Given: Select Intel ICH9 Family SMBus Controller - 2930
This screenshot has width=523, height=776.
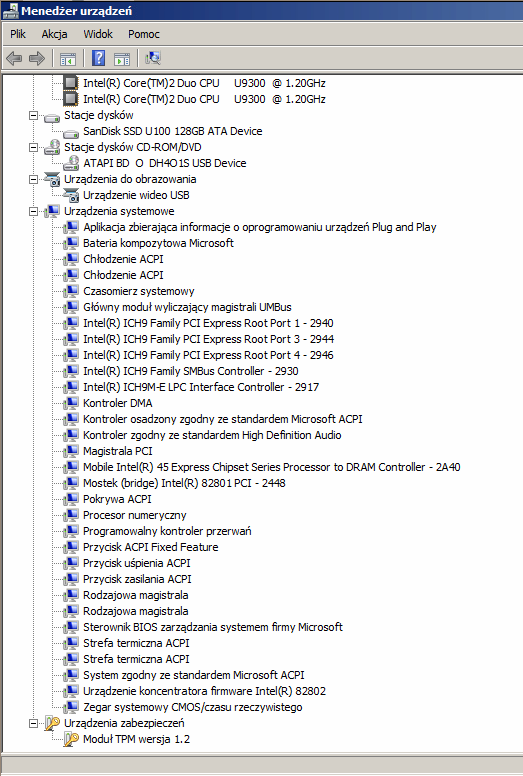Looking at the screenshot, I should pyautogui.click(x=190, y=371).
